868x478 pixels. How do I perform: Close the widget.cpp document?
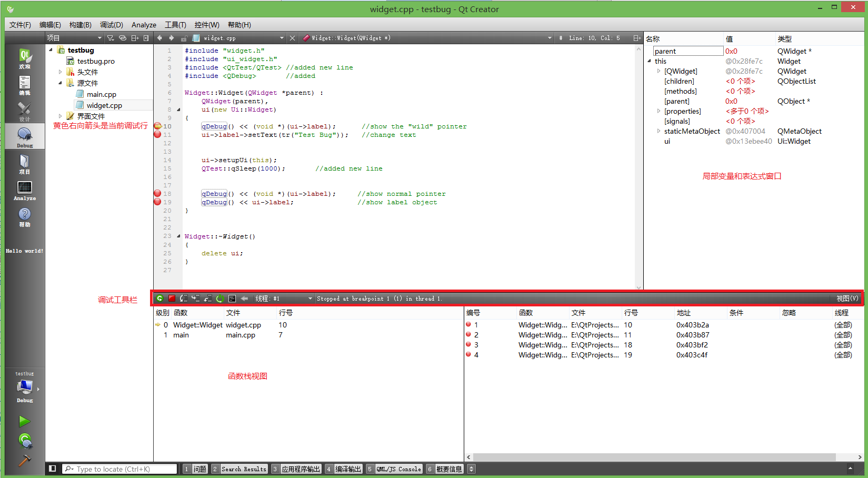coord(292,38)
